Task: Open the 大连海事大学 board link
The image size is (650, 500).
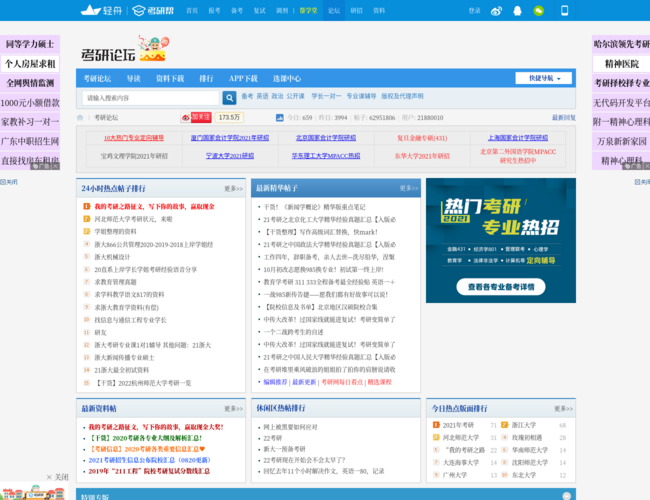Action: pyautogui.click(x=461, y=462)
